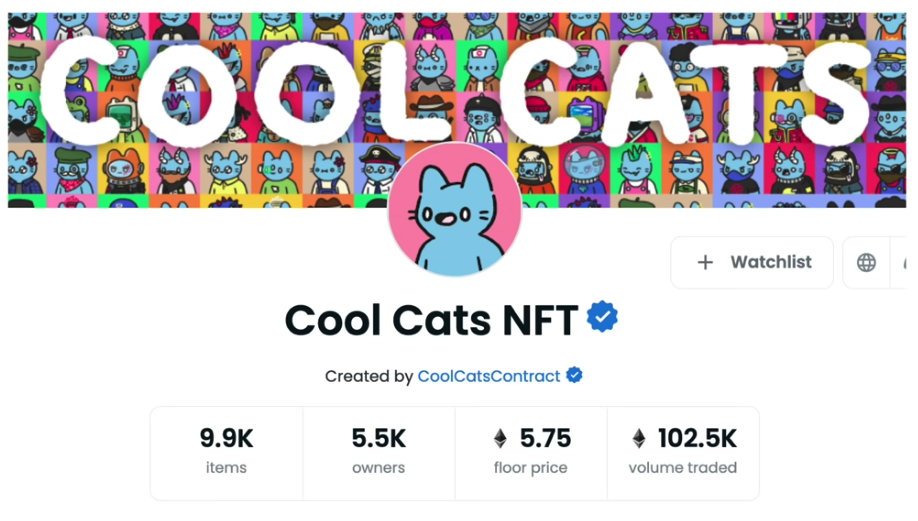This screenshot has width=918, height=521.
Task: Open the 102.5K volume traded stat
Action: point(683,451)
